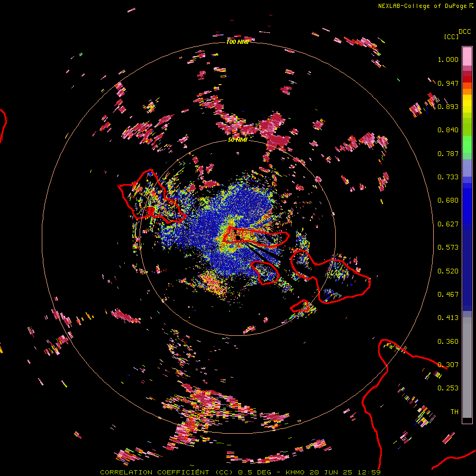Click the 0.947 scale label
Viewport: 476px width, 476px height.
448,83
